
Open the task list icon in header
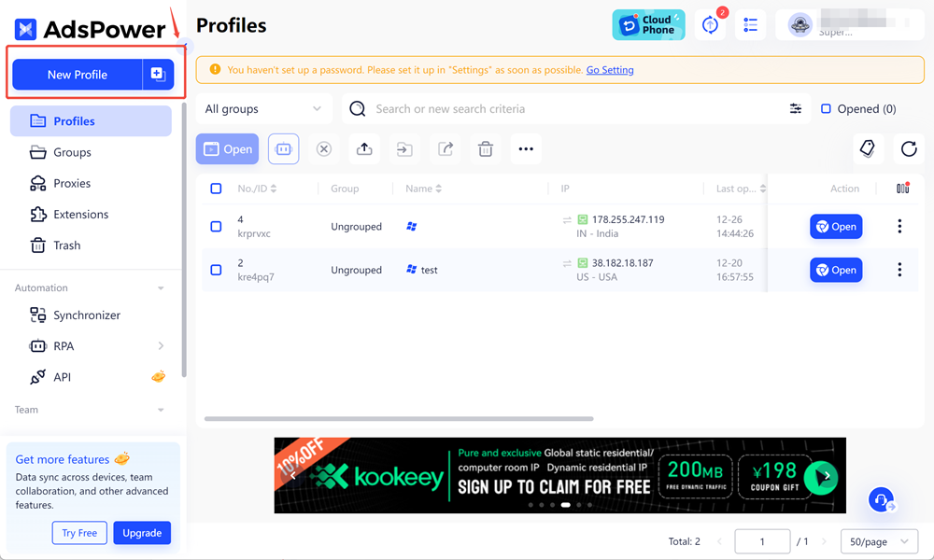click(x=751, y=25)
